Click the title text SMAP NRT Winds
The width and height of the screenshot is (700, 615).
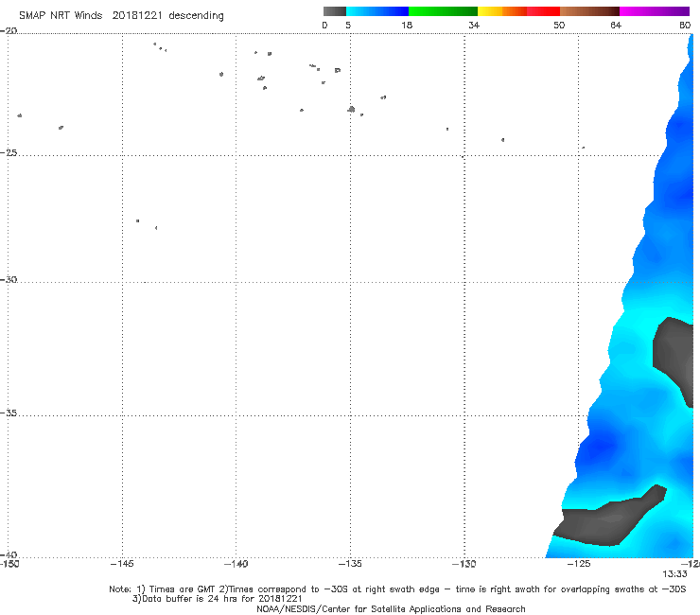pyautogui.click(x=61, y=16)
